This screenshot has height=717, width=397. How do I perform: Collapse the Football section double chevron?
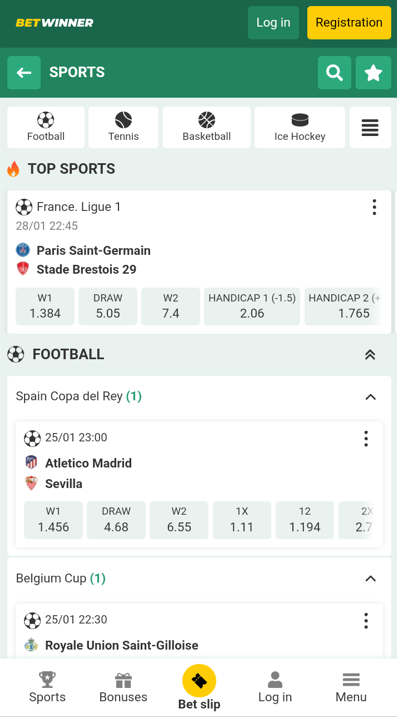[x=370, y=354]
